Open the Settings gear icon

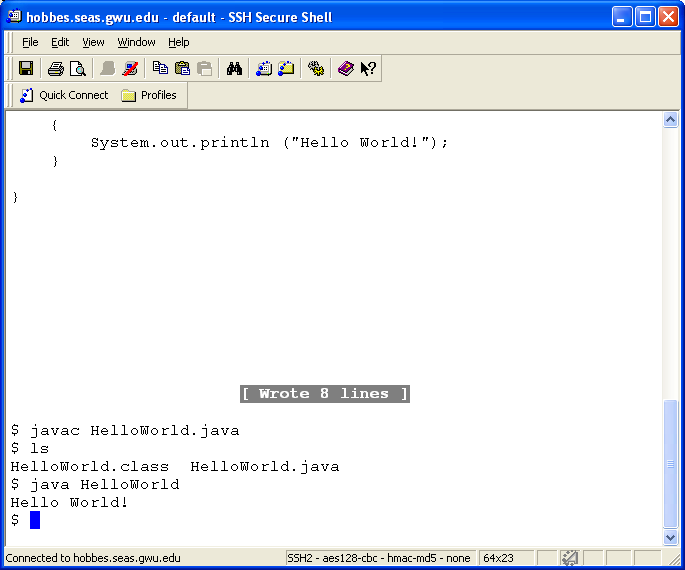[316, 68]
